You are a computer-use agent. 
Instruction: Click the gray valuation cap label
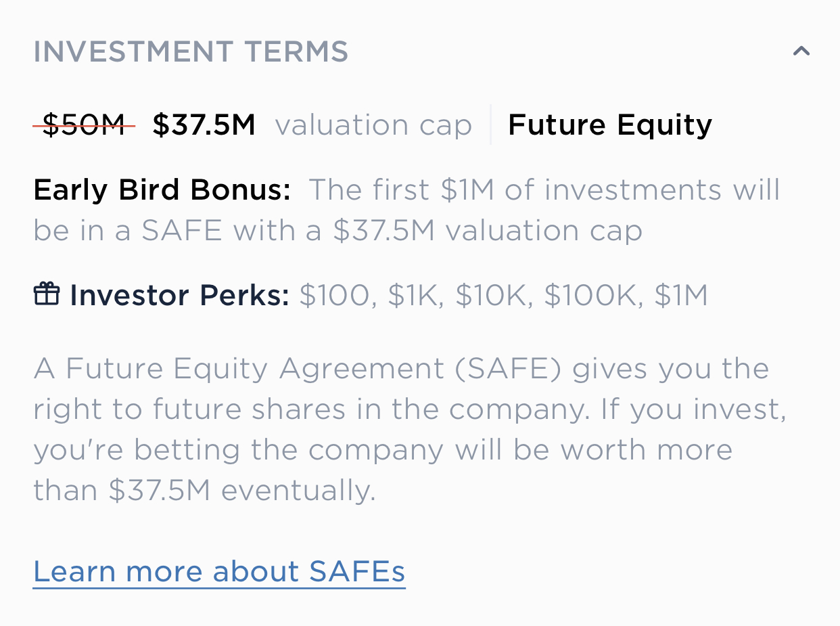coord(373,126)
